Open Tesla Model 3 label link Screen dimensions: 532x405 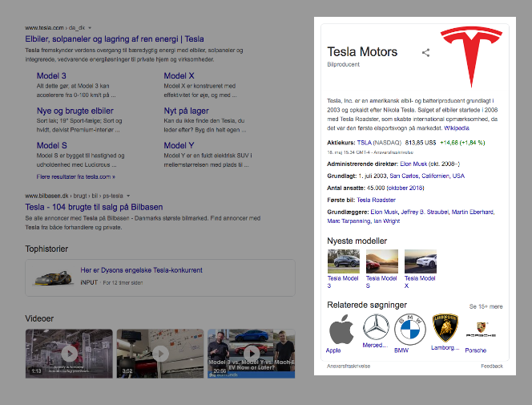coord(343,282)
